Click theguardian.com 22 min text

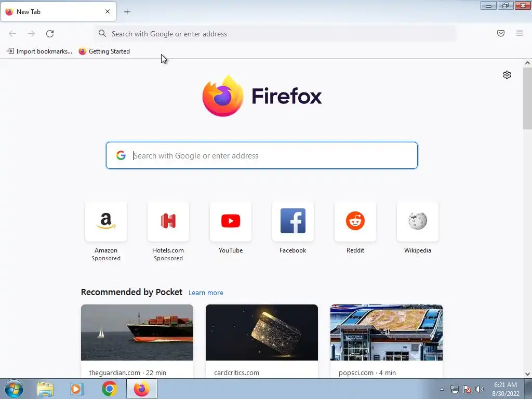[x=128, y=373]
